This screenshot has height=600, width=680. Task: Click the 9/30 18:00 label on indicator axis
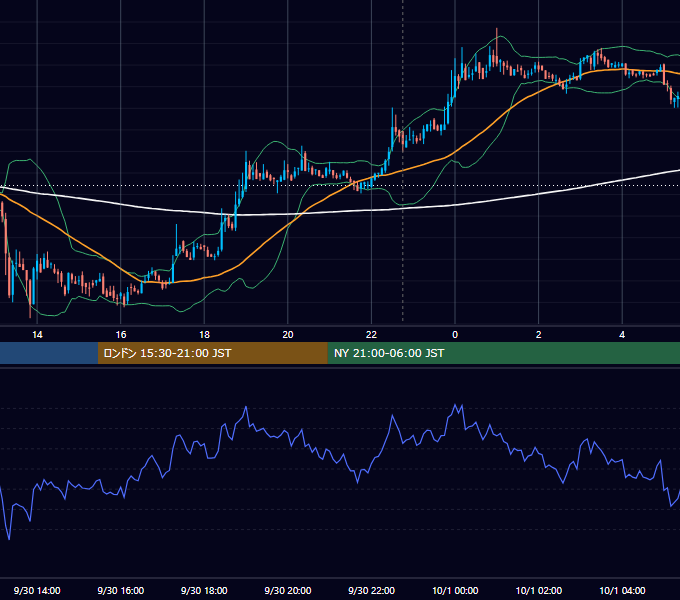204,590
